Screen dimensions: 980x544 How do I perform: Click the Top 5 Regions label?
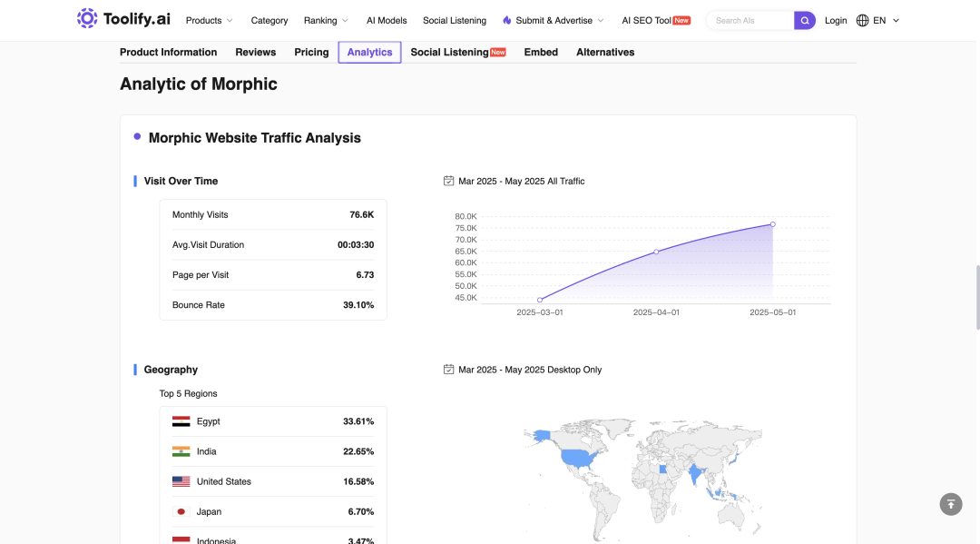point(188,393)
